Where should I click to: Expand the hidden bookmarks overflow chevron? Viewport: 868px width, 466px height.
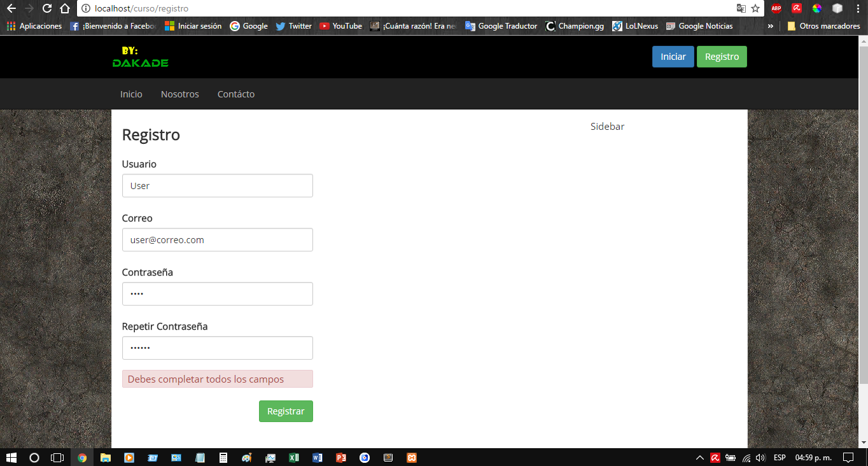pyautogui.click(x=770, y=26)
